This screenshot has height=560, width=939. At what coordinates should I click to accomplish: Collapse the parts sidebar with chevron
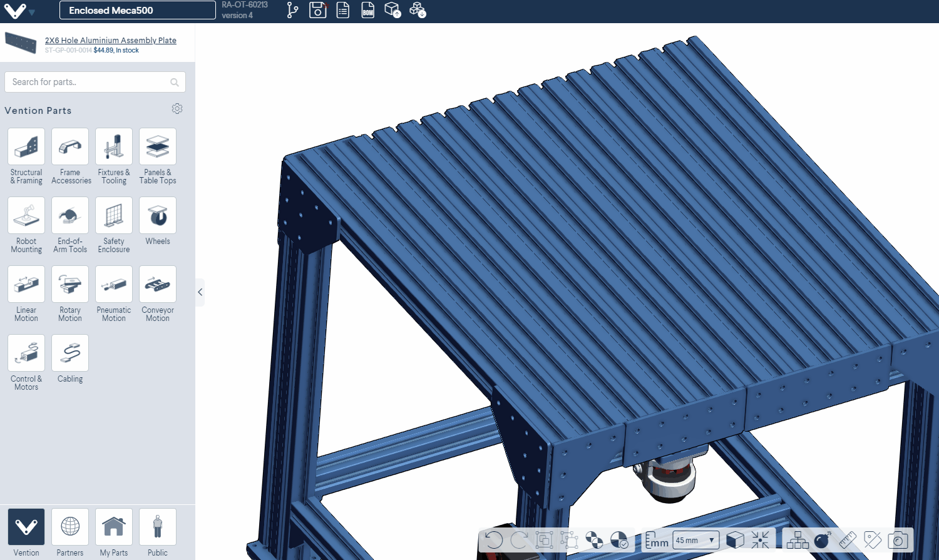[x=200, y=292]
